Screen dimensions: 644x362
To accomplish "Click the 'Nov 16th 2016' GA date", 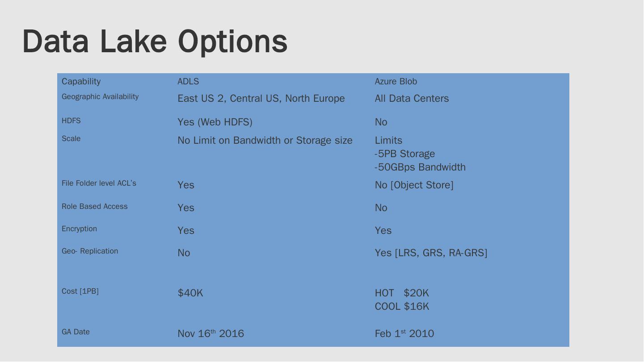I will 210,334.
